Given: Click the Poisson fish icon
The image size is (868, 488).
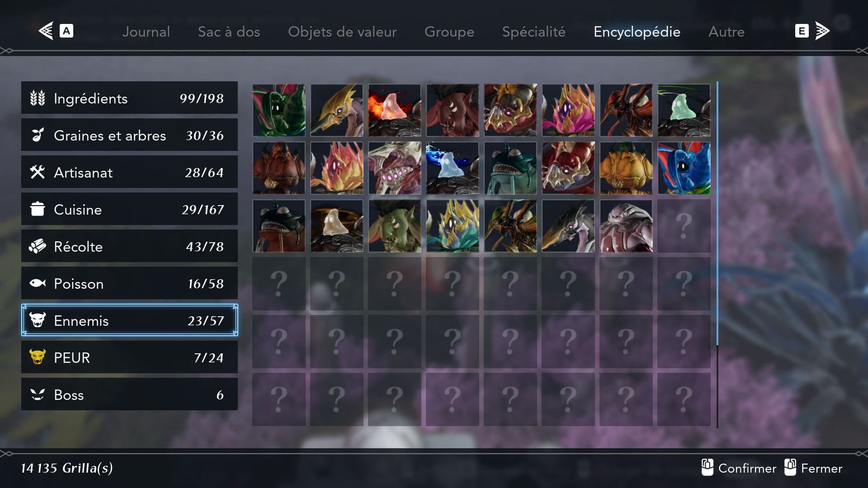Looking at the screenshot, I should 38,283.
